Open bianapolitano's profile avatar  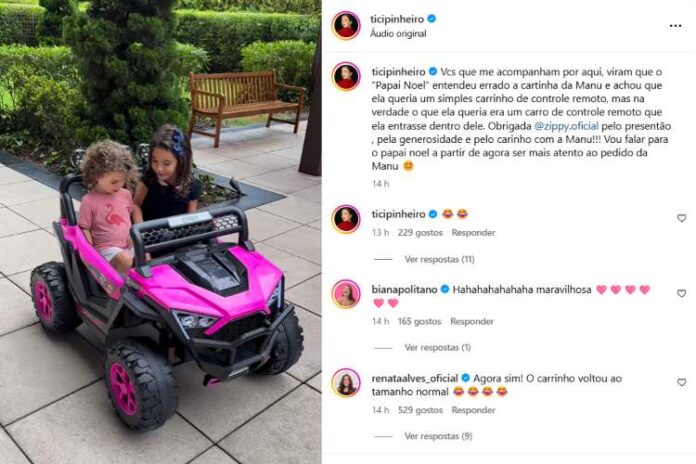click(346, 294)
